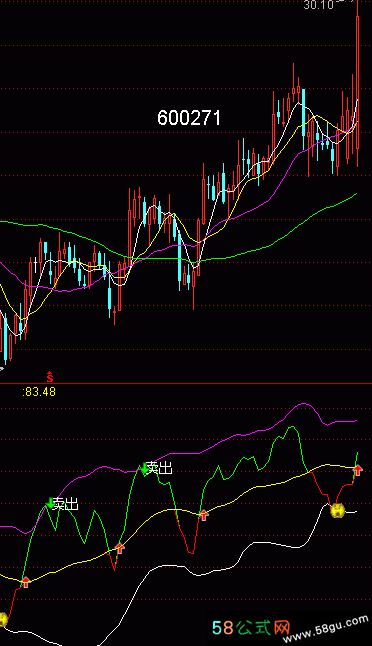Select the large cyan candlestick near price peak
The height and width of the screenshot is (646, 372).
(x=304, y=112)
